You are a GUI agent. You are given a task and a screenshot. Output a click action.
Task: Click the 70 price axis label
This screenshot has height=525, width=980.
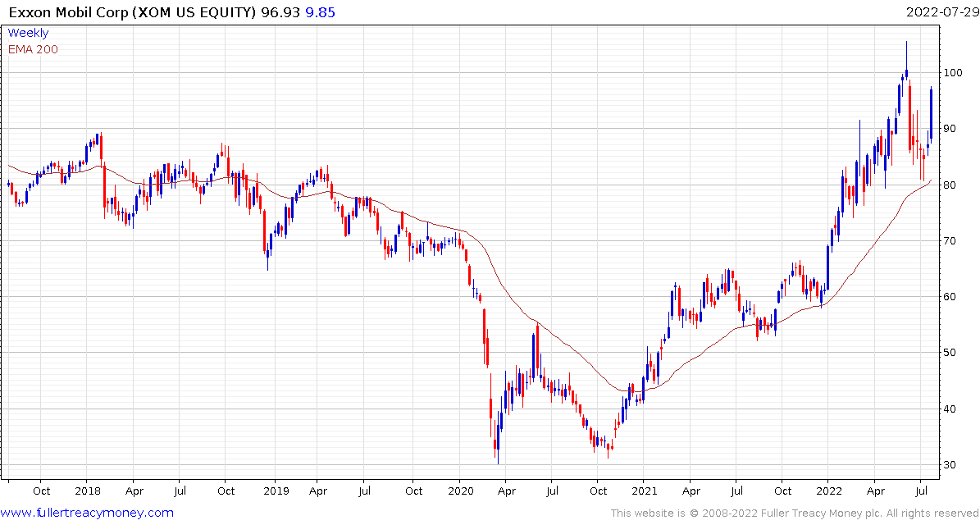click(950, 240)
